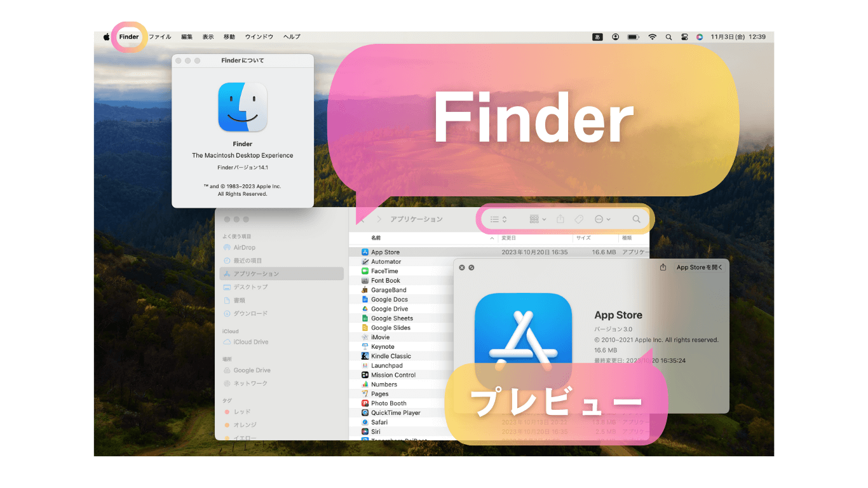Open the 移動 menu
868x488 pixels.
click(229, 37)
